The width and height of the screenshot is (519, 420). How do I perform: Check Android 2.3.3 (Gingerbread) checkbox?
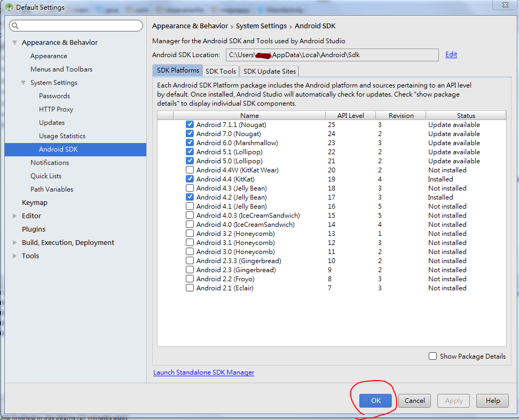[x=190, y=260]
